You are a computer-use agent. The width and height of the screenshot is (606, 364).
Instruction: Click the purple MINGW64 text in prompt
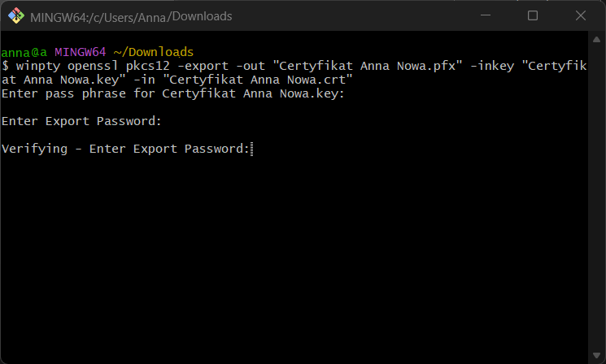click(x=80, y=52)
